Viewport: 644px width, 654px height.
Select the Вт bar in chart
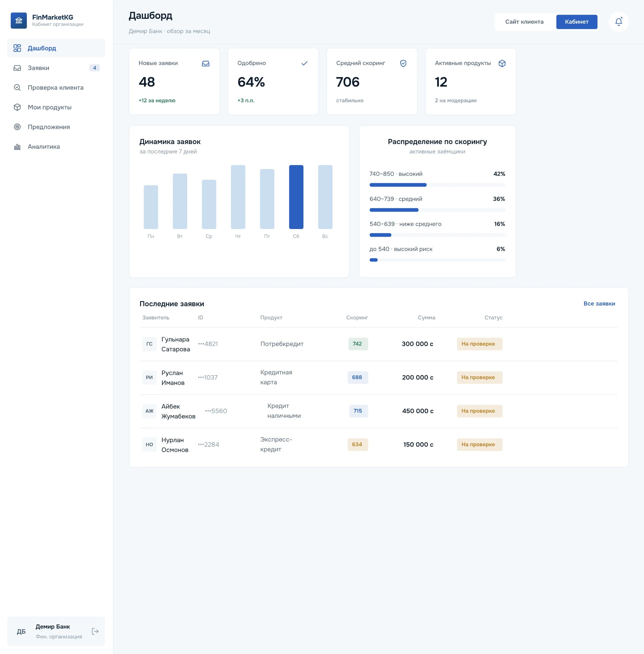coord(180,201)
